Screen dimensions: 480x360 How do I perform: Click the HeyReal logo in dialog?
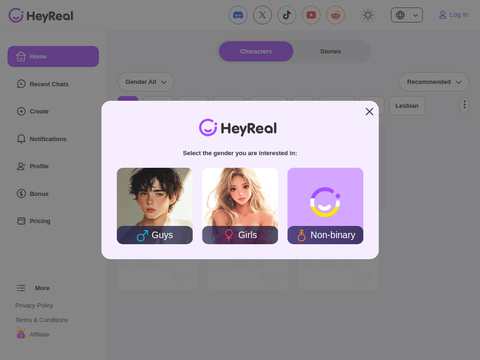(238, 128)
